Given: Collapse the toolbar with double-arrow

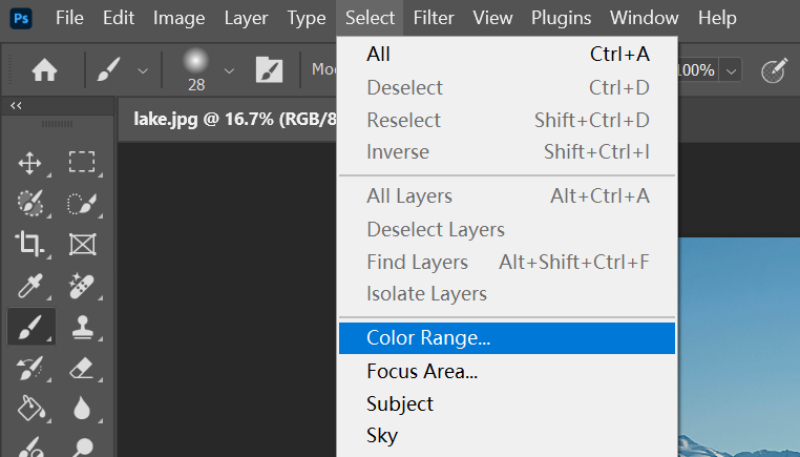Looking at the screenshot, I should [x=16, y=106].
